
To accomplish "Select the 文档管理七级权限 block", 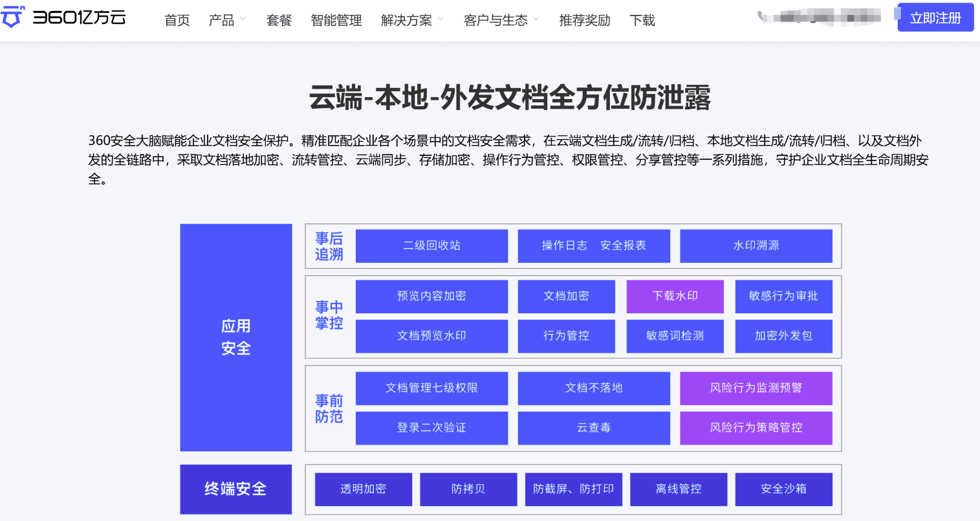I will 431,388.
